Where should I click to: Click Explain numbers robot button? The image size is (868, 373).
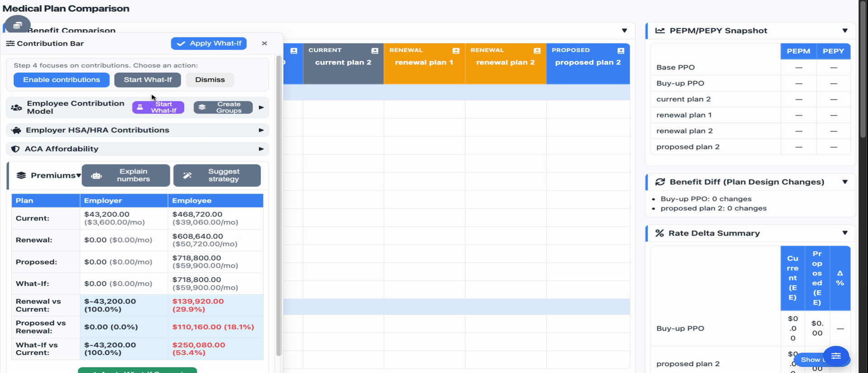pyautogui.click(x=126, y=175)
